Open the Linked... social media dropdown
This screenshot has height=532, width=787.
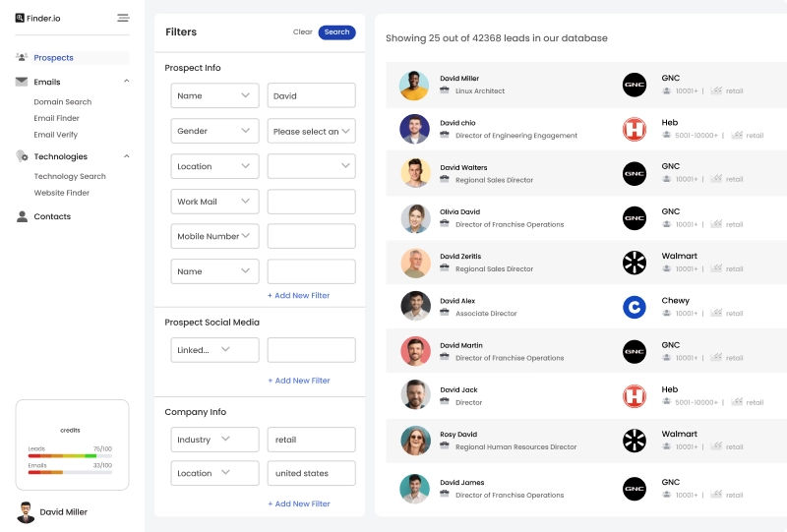click(214, 350)
